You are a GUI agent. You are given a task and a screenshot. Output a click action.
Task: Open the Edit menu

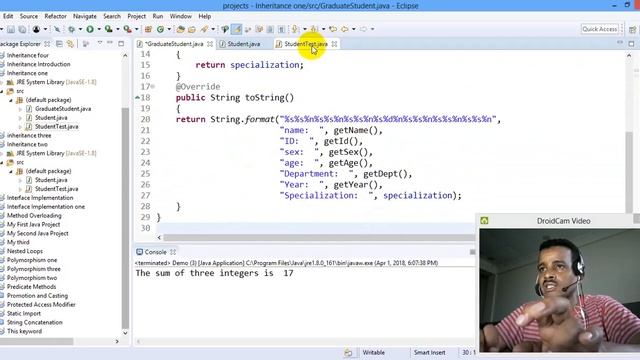[x=8, y=16]
